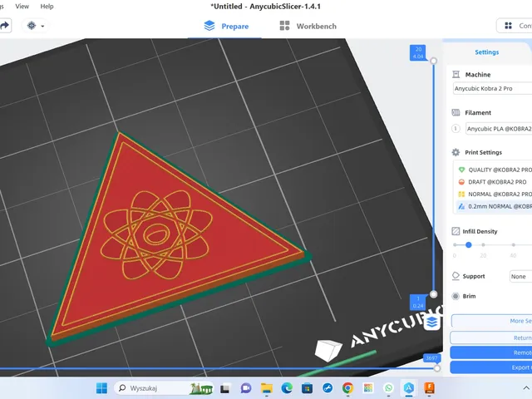Click the Prepare layers icon
Viewport: 532px width, 399px height.
pos(209,26)
